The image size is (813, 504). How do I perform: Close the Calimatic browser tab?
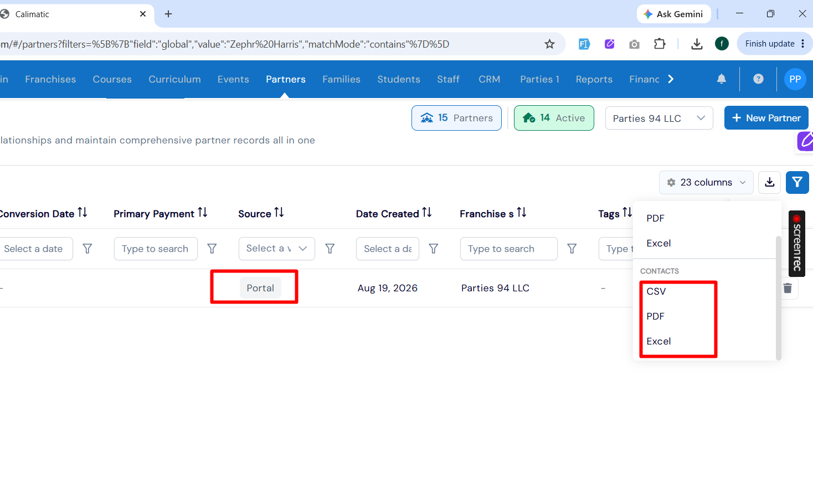point(143,14)
